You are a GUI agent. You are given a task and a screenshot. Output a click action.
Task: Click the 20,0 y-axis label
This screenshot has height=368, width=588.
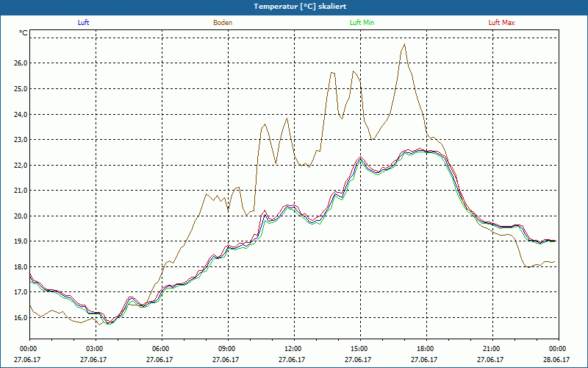click(21, 216)
